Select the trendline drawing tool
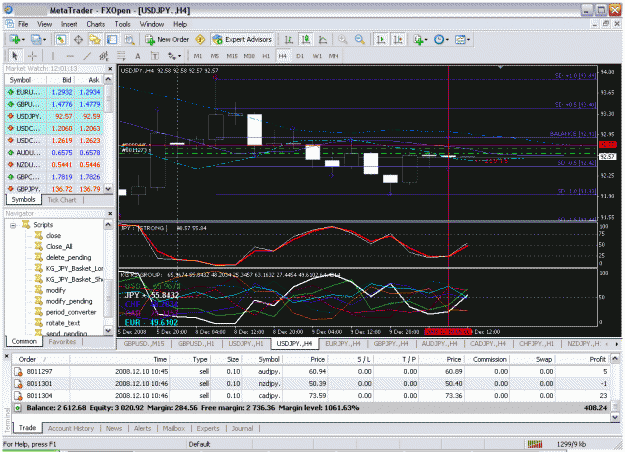 [x=87, y=56]
